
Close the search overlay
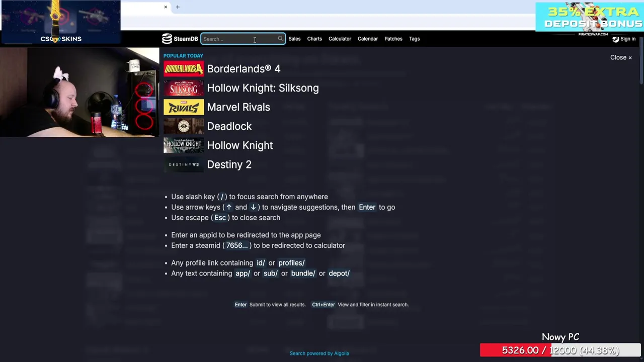(621, 57)
